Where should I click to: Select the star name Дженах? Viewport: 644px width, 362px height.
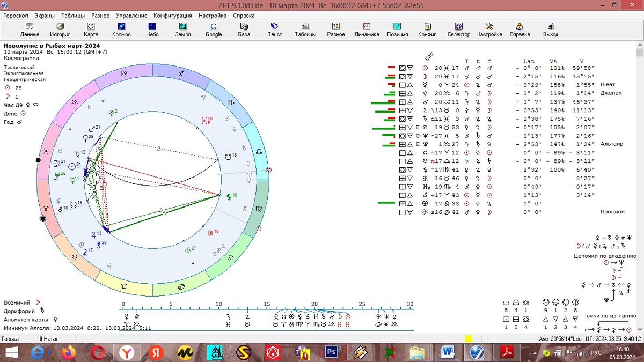pyautogui.click(x=611, y=93)
